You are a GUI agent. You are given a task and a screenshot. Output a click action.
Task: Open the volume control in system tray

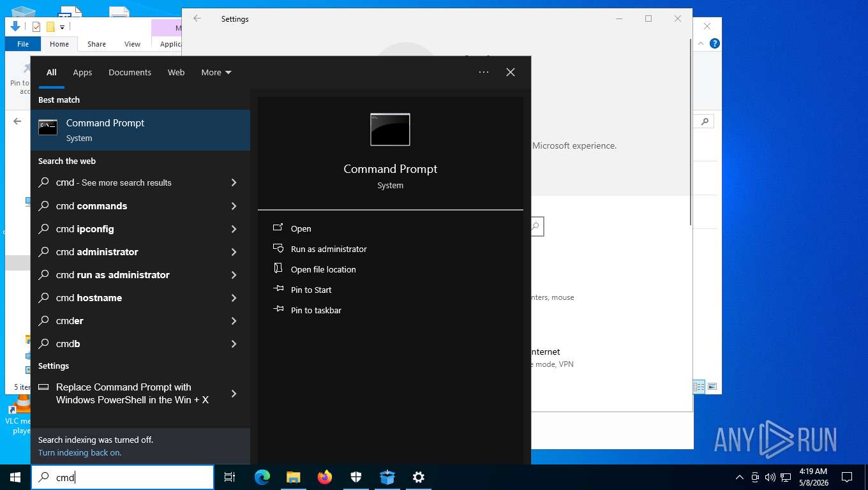pos(770,477)
